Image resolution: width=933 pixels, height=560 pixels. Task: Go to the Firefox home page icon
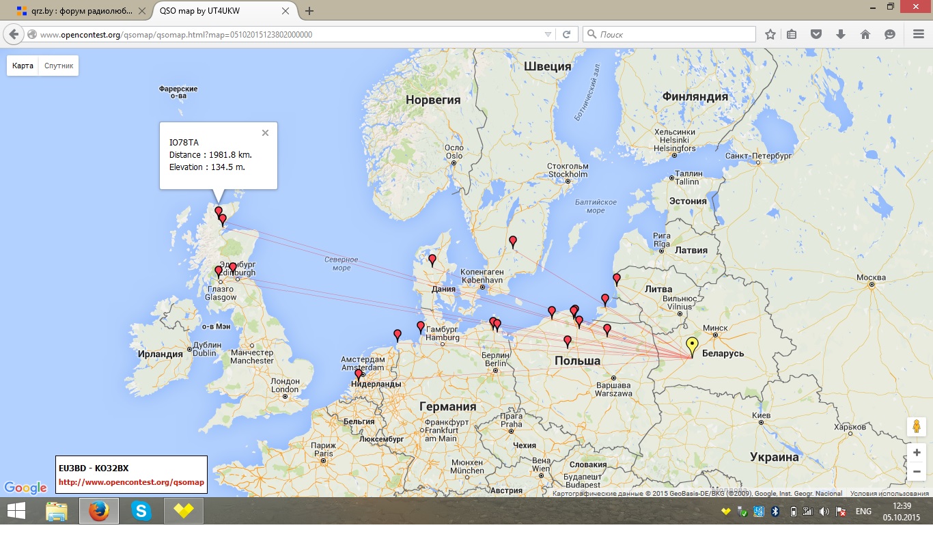[865, 34]
